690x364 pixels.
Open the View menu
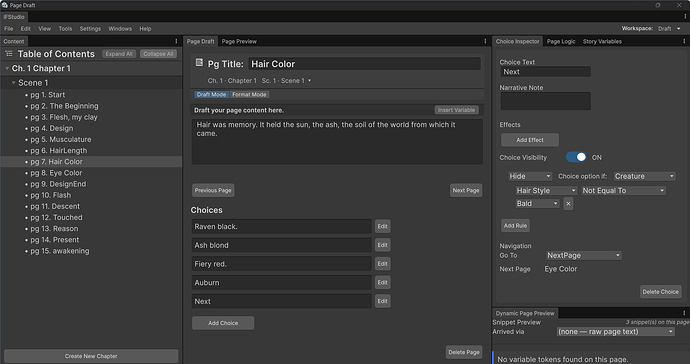44,29
